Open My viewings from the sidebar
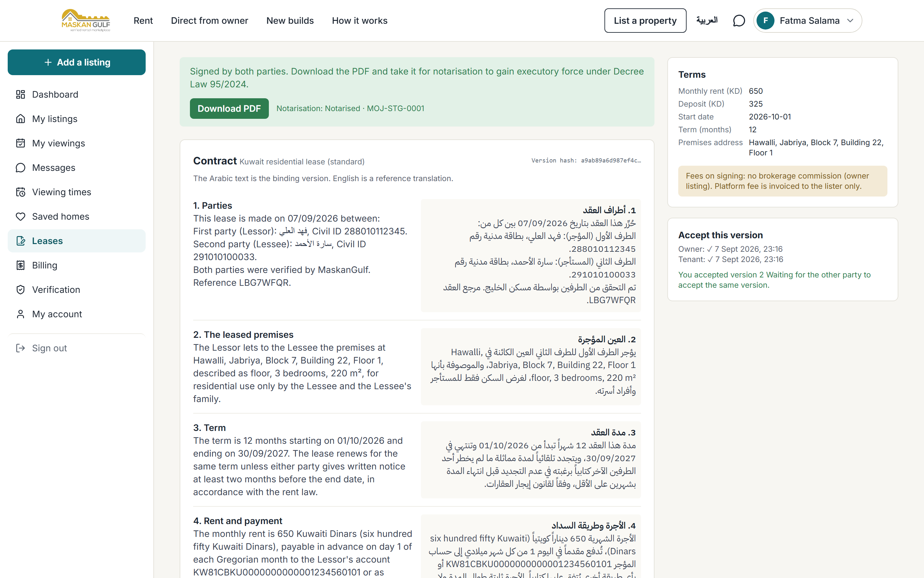Viewport: 924px width, 578px height. [76, 143]
